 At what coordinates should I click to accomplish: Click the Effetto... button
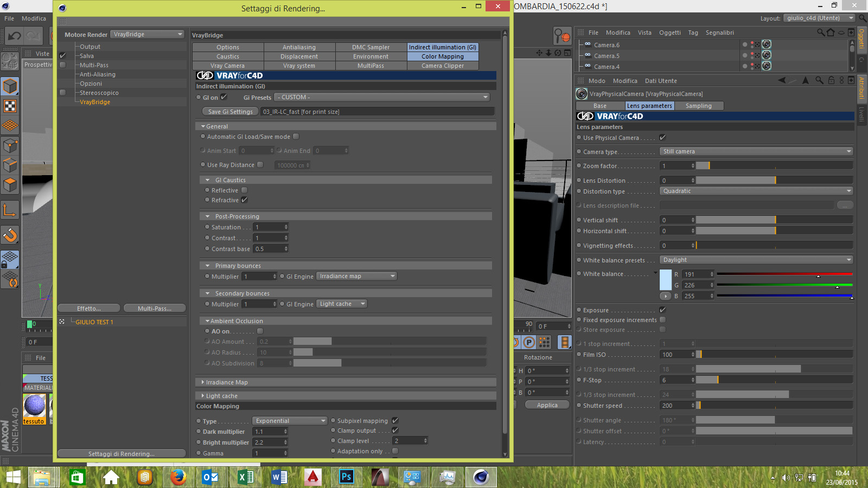tap(89, 309)
